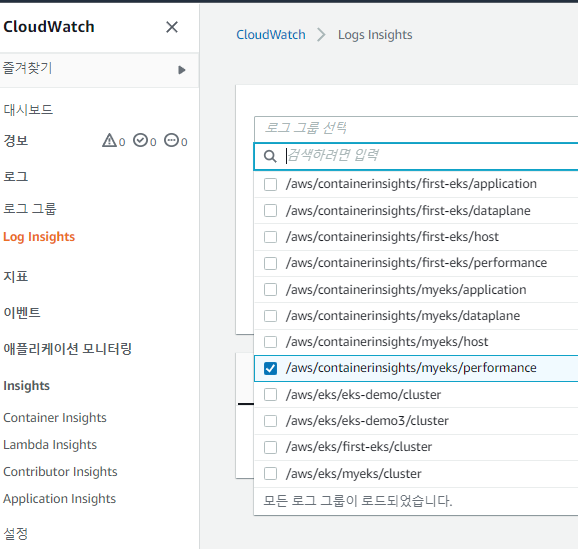Open 이벤트 section in sidebar

22,312
